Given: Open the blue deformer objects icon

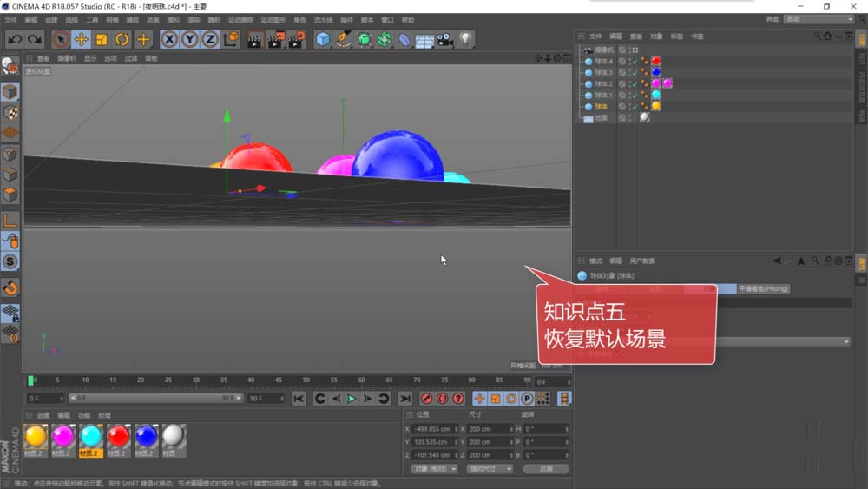Looking at the screenshot, I should coord(404,39).
